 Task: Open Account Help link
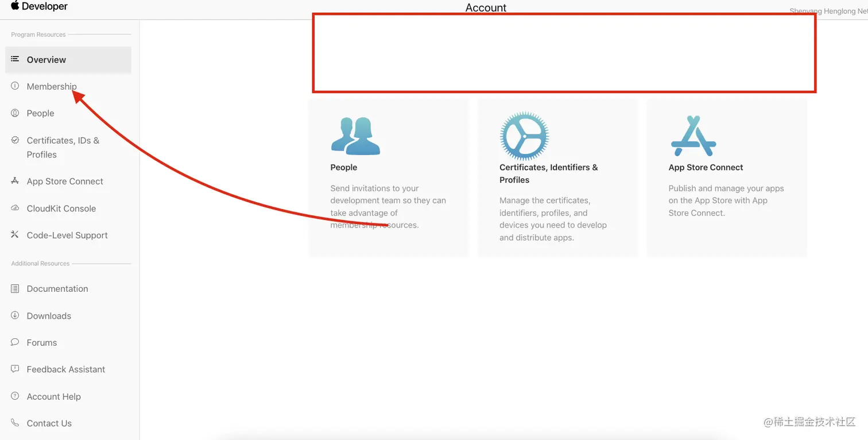pyautogui.click(x=54, y=396)
